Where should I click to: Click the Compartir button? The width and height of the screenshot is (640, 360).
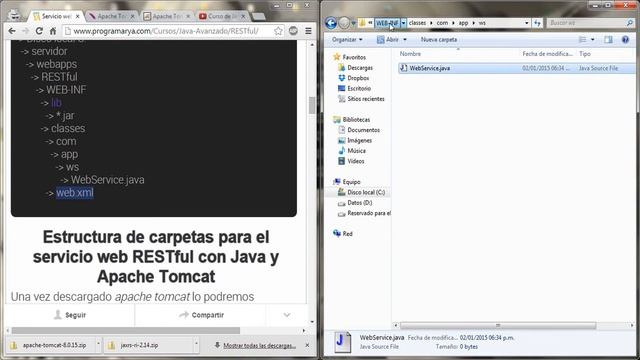click(x=201, y=315)
